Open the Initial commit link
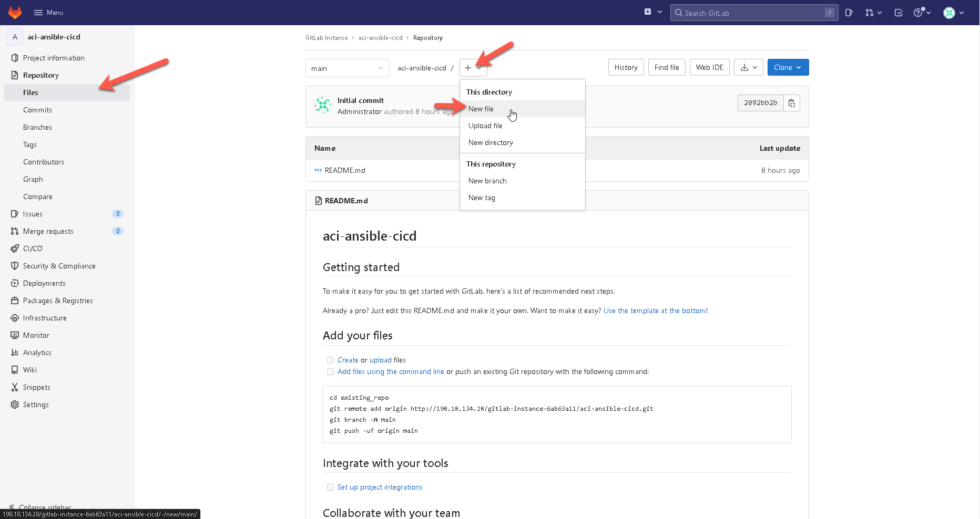This screenshot has width=980, height=519. [361, 100]
